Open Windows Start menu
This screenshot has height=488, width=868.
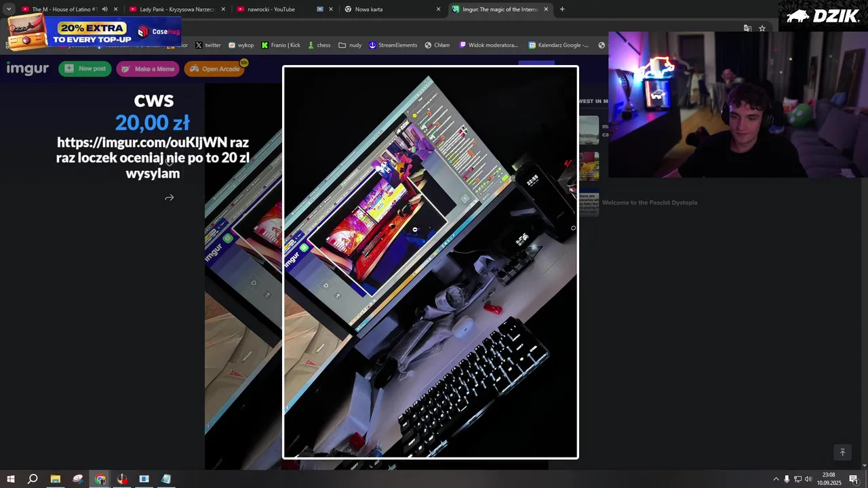[10, 479]
